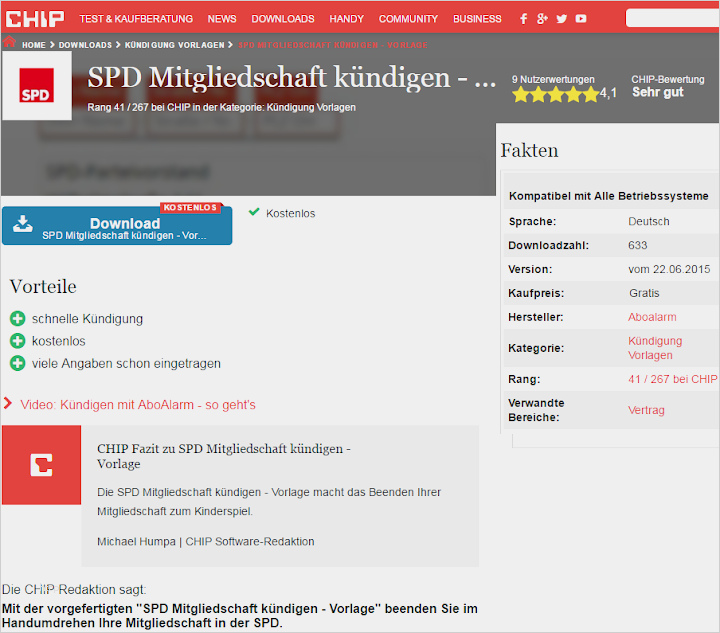Click the Sprache value Deutsch

648,222
